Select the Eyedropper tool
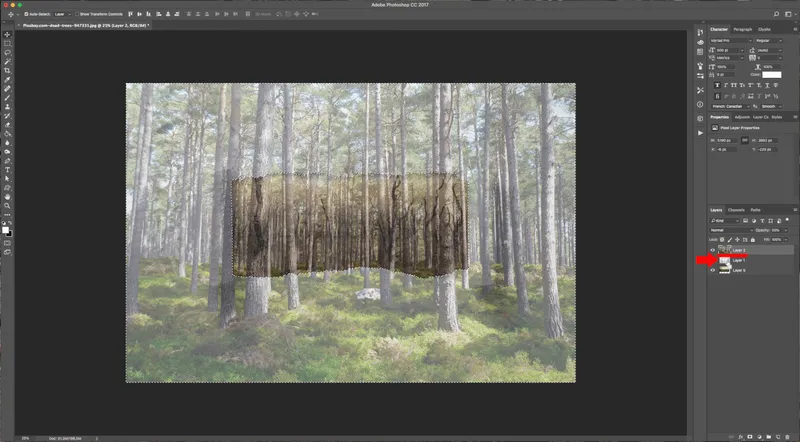Image resolution: width=800 pixels, height=442 pixels. [x=7, y=80]
